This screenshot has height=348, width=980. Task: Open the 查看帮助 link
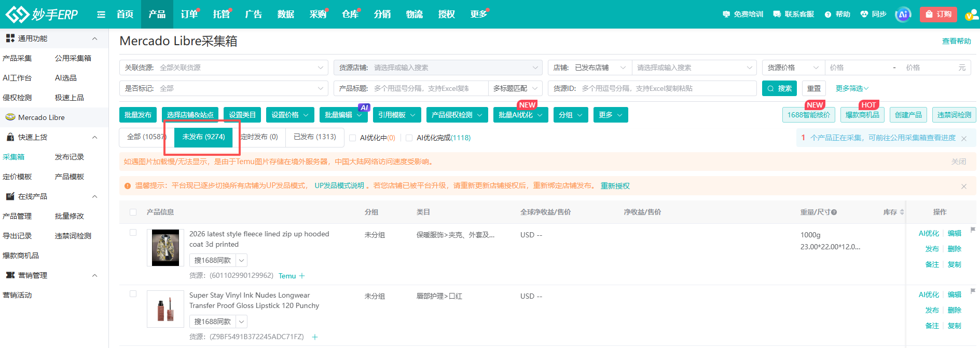(x=957, y=41)
